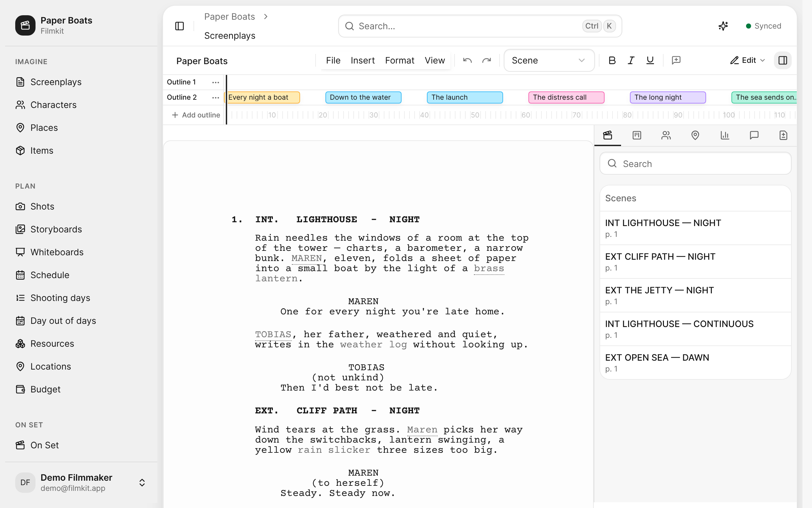Open the View menu

coord(435,60)
